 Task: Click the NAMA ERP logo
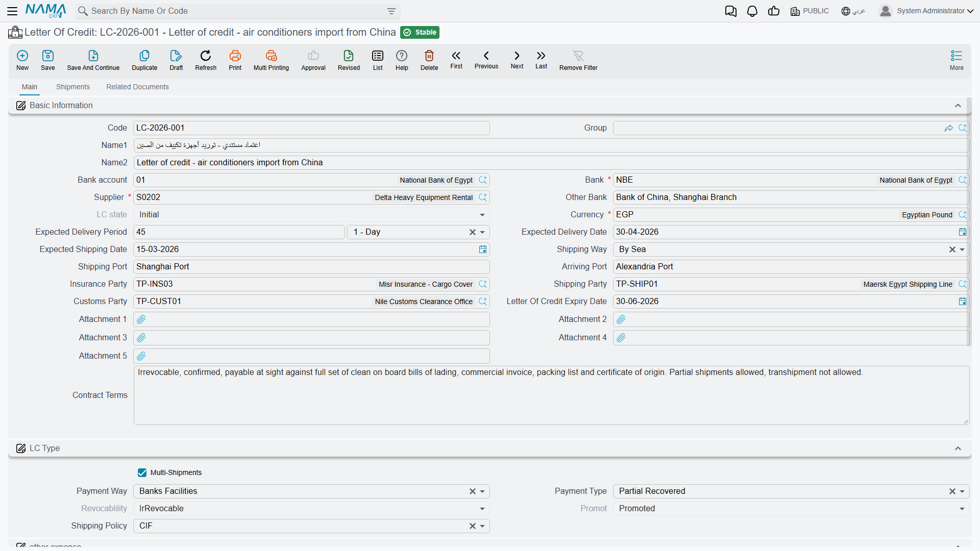click(45, 11)
